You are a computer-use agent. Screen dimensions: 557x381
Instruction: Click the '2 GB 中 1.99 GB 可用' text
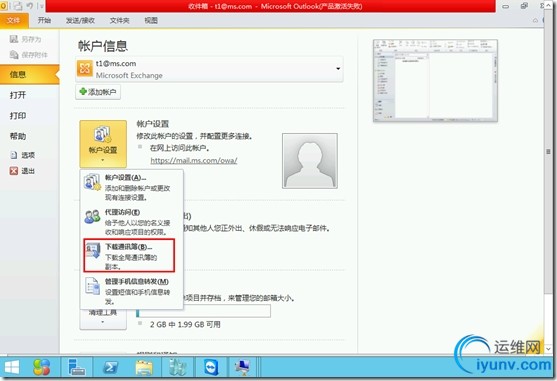(185, 324)
